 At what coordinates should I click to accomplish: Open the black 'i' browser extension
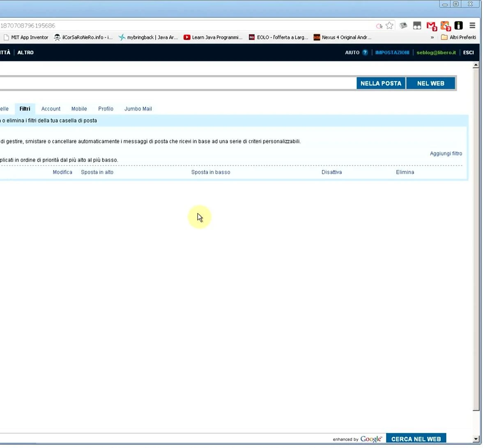459,25
